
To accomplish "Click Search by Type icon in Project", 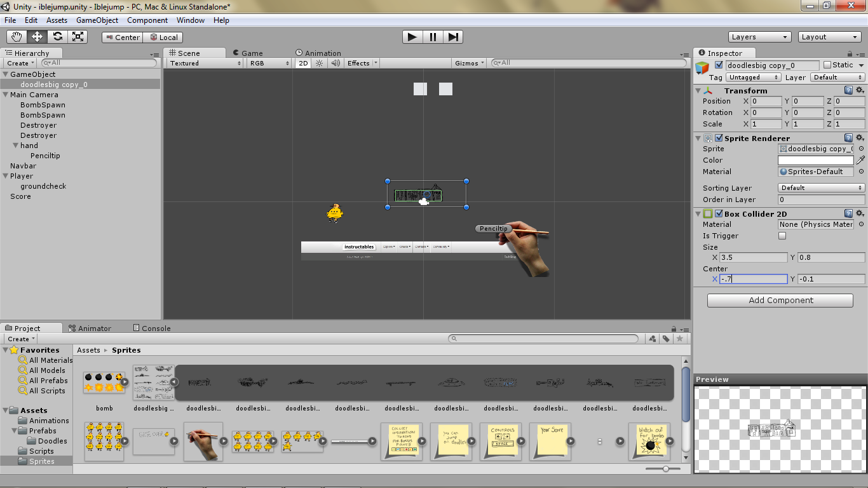I will [653, 339].
